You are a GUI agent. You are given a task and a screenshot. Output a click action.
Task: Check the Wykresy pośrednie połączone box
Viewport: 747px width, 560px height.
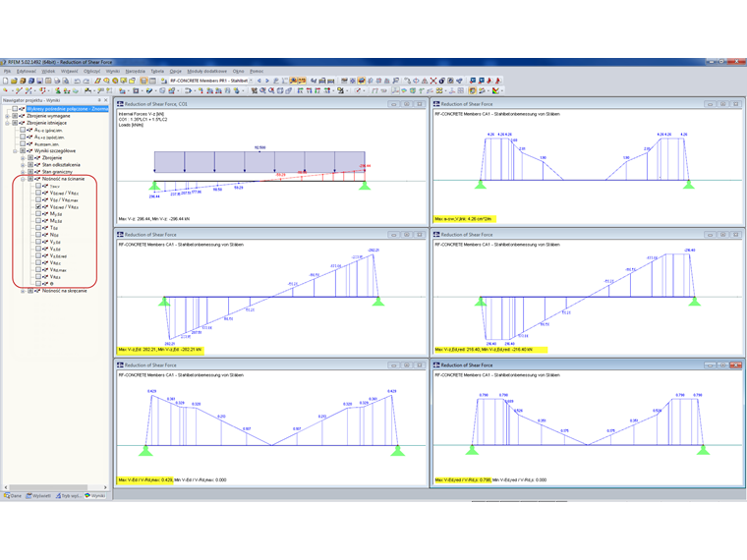pos(16,109)
